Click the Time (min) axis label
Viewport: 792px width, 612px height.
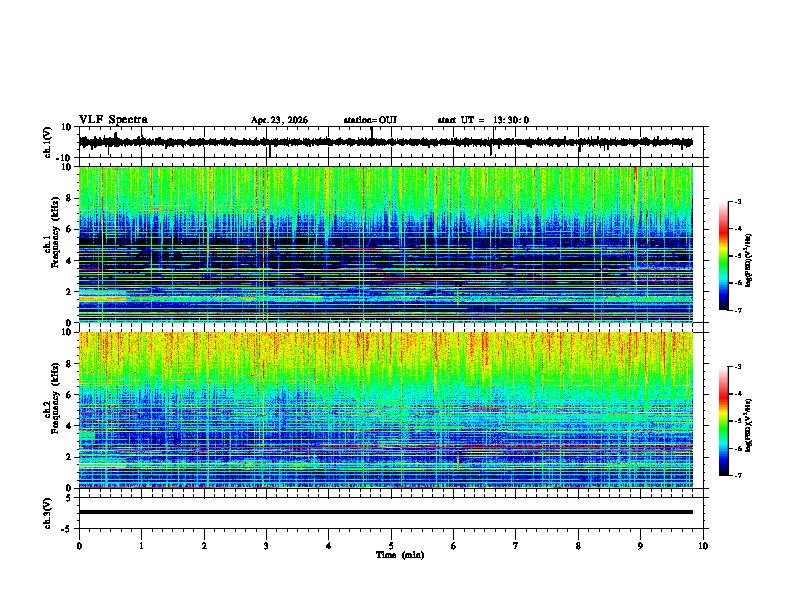click(x=400, y=555)
